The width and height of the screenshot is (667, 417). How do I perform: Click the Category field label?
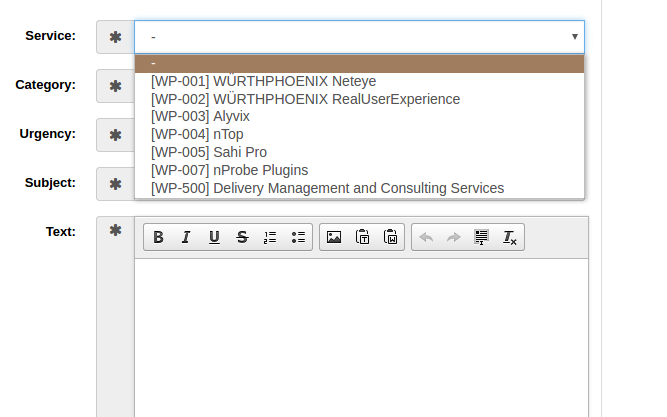[x=46, y=85]
